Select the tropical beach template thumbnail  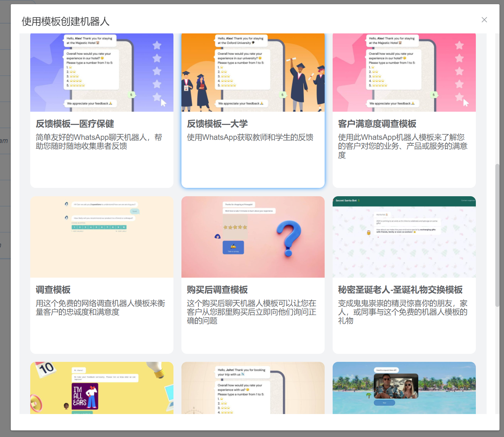[404, 388]
